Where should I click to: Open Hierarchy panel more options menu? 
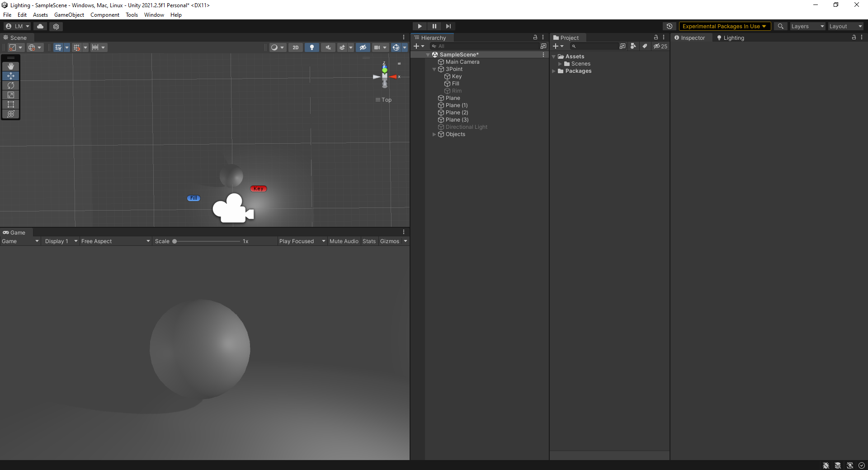point(543,38)
